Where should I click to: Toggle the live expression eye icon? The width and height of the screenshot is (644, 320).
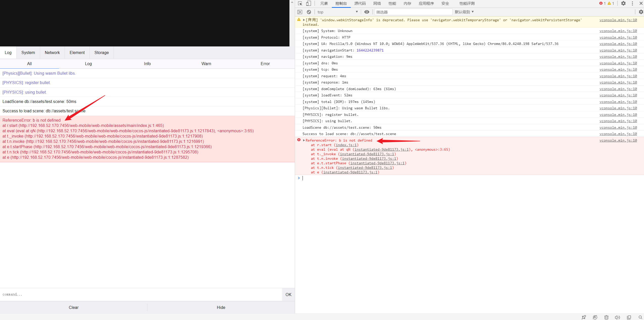(367, 12)
